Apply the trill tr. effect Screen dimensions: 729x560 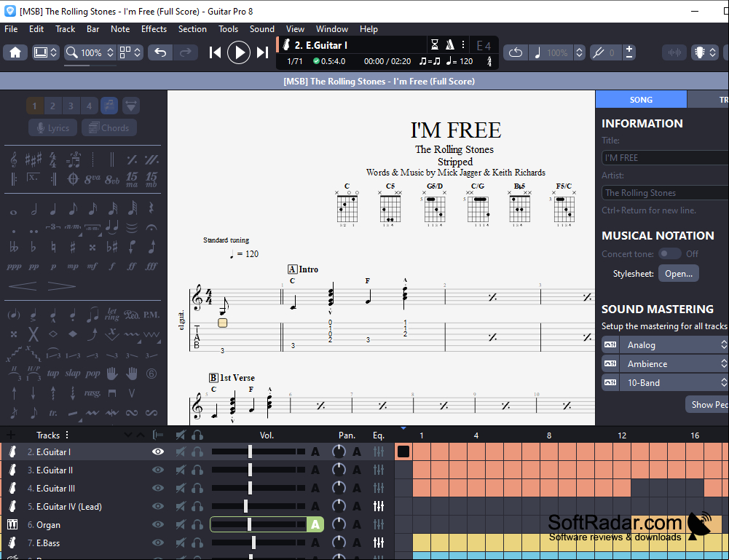[x=53, y=413]
